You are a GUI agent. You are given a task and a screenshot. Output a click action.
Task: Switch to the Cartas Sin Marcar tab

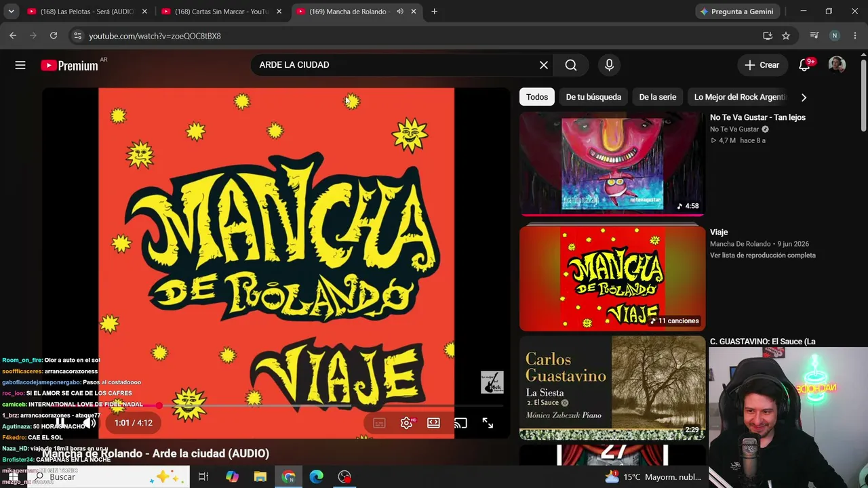pyautogui.click(x=220, y=12)
